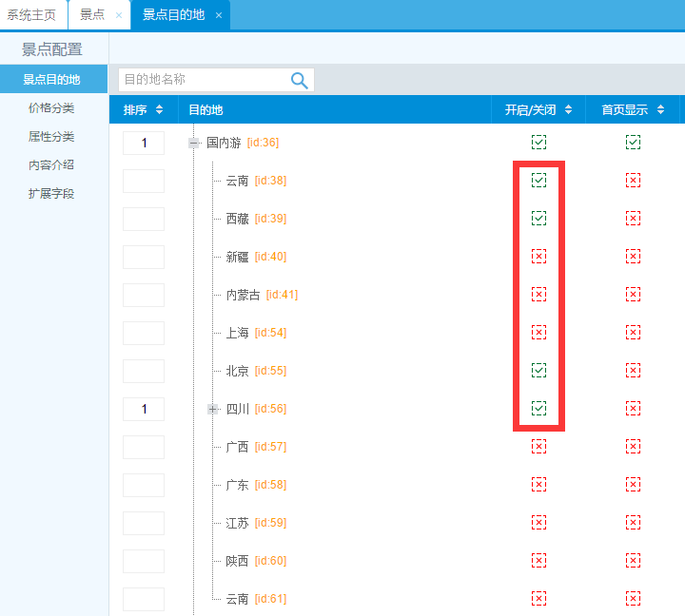Viewport: 685px width, 616px height.
Task: Expand the 四川 tree node
Action: tap(213, 409)
